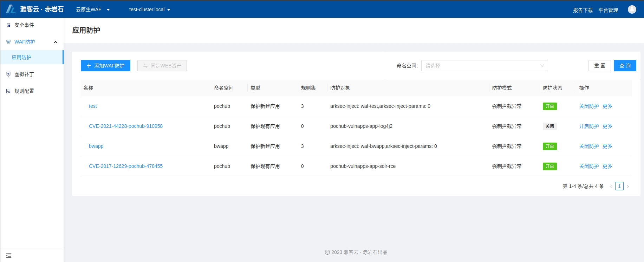Go to next page arrow in pagination
The width and height of the screenshot is (644, 262).
point(628,186)
